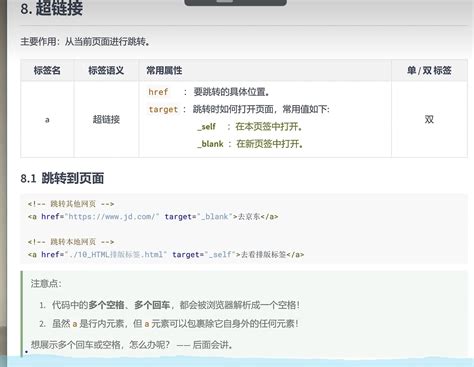Click the text "跳转时如何打开页面,常用值如下:"
The height and width of the screenshot is (367, 474).
[261, 109]
